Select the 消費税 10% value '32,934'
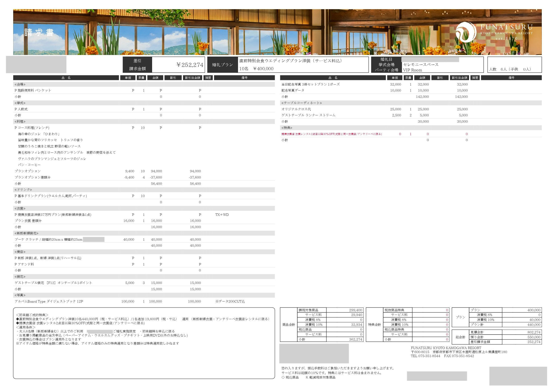 357,325
